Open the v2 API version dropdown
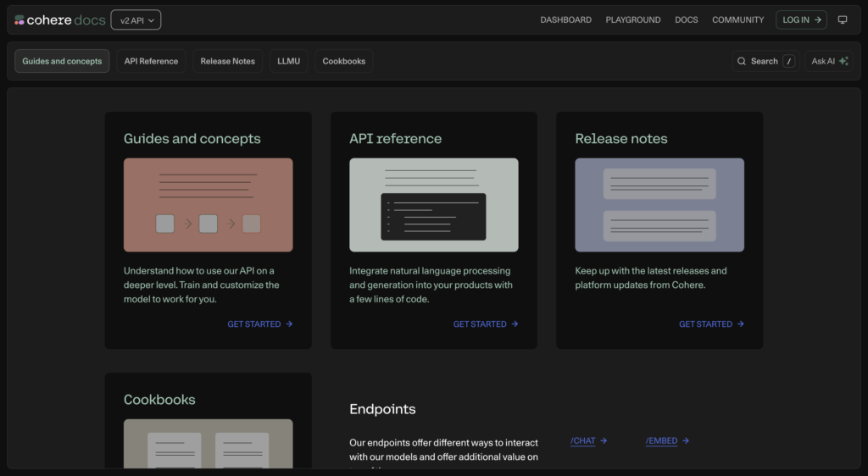 [136, 19]
